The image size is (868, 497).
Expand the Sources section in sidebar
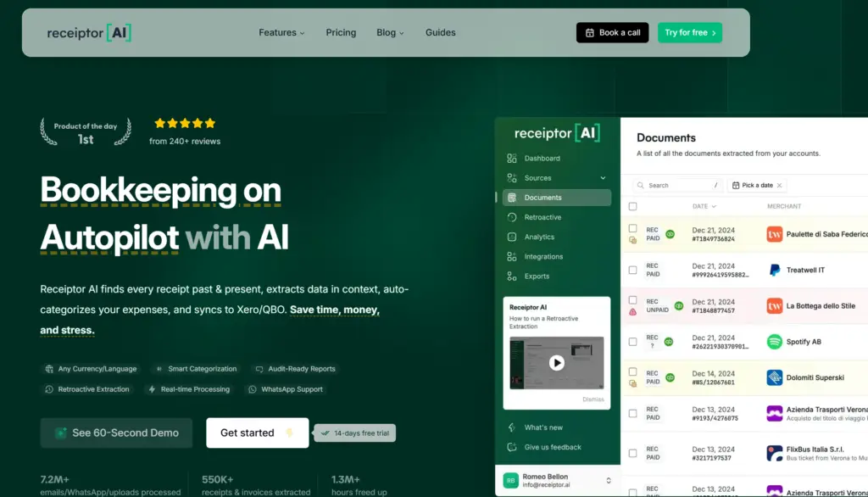603,178
